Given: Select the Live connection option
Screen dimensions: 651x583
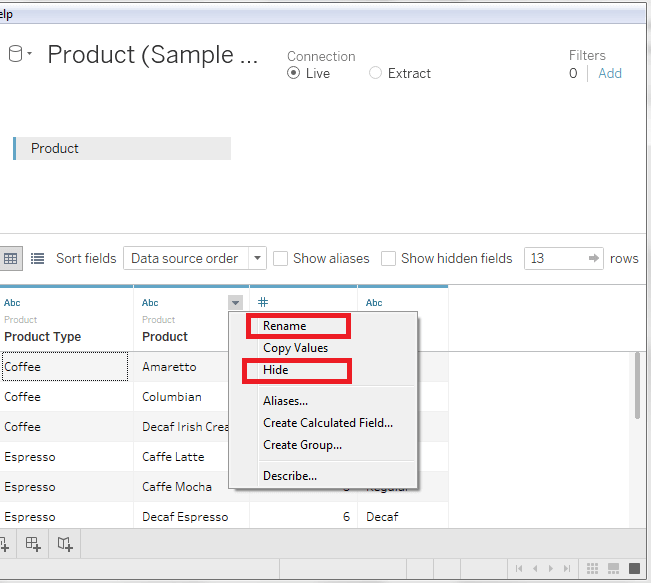Looking at the screenshot, I should click(x=293, y=73).
